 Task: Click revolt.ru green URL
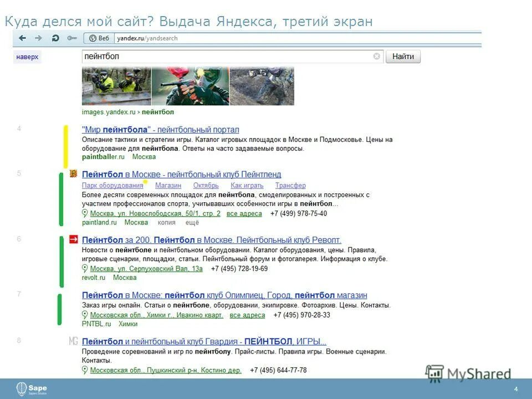[x=93, y=278]
